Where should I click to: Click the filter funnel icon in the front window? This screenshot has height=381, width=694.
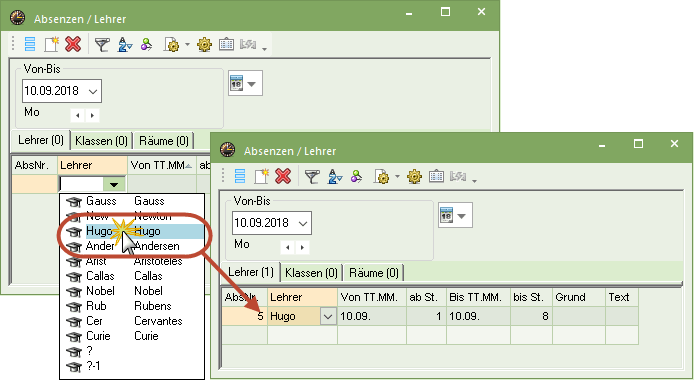[312, 177]
